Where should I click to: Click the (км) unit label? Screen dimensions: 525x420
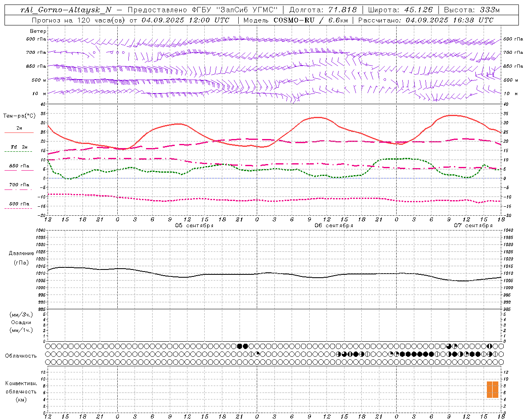(21, 399)
